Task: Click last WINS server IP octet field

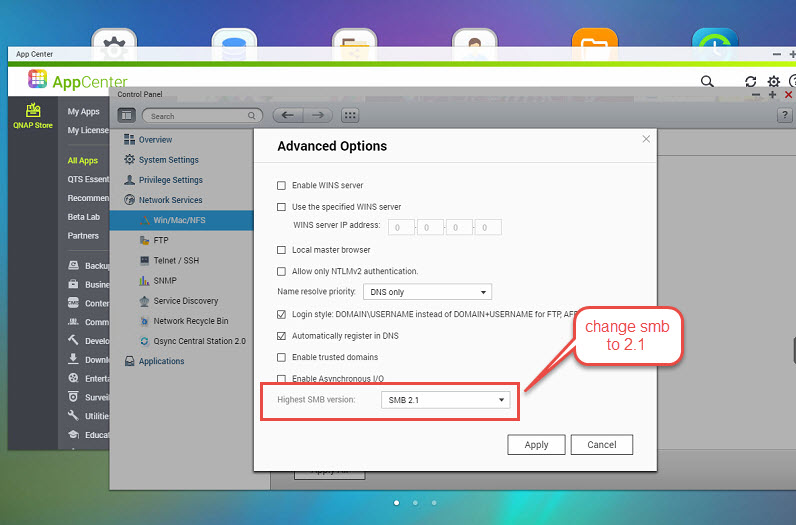Action: (488, 227)
